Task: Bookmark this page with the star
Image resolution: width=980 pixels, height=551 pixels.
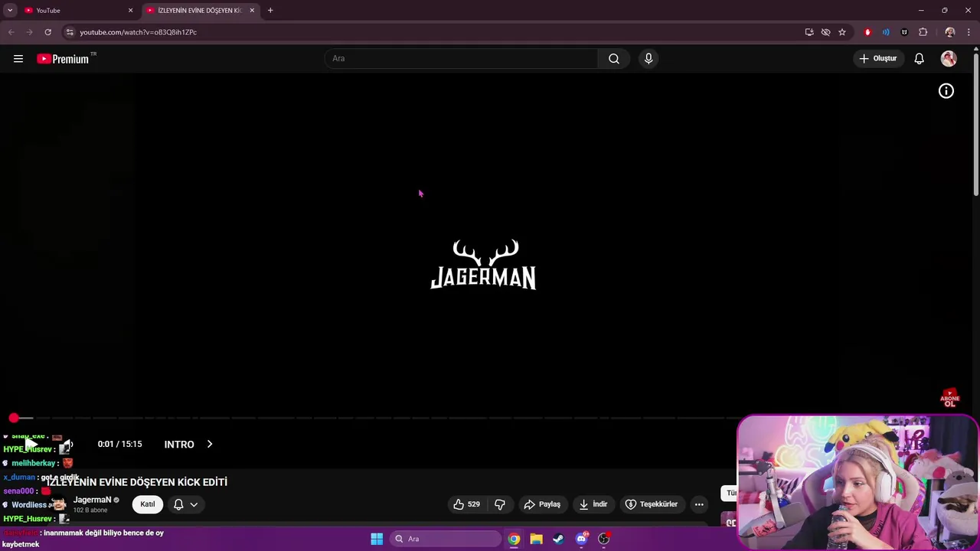Action: (842, 32)
